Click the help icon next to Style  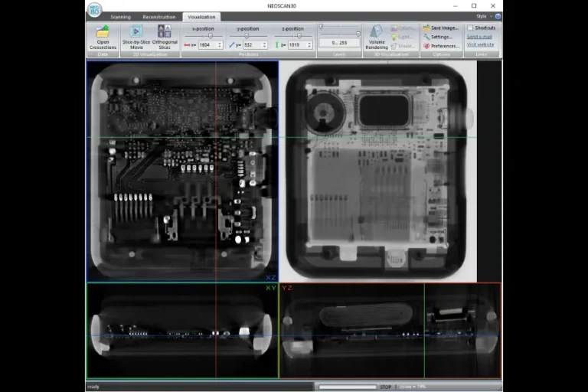[x=498, y=16]
